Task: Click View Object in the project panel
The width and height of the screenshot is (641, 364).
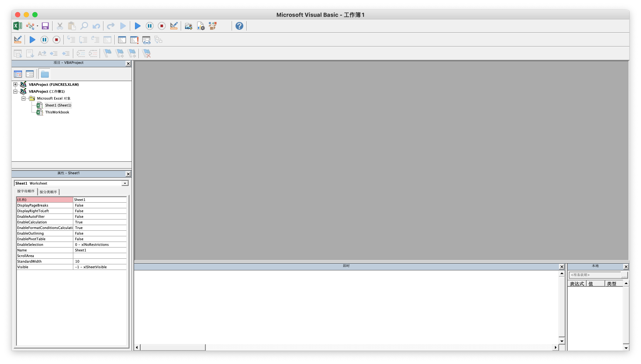Action: coord(30,74)
